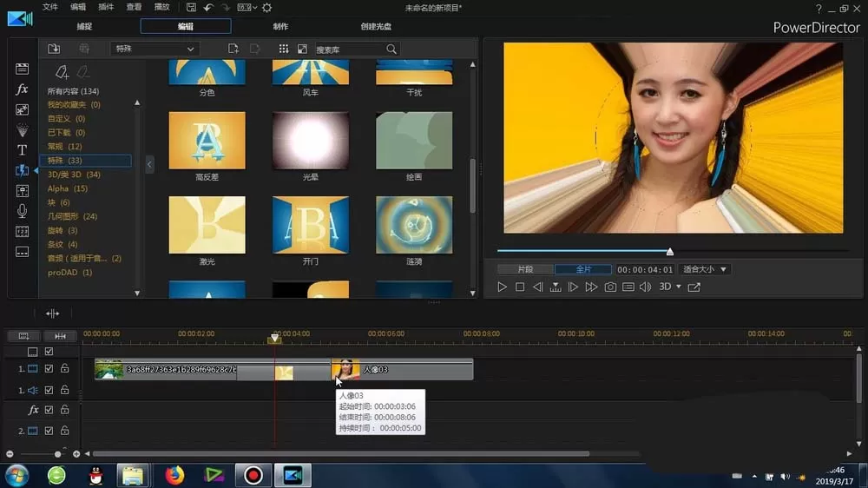
Task: Take a snapshot with the camera icon
Action: tap(610, 287)
